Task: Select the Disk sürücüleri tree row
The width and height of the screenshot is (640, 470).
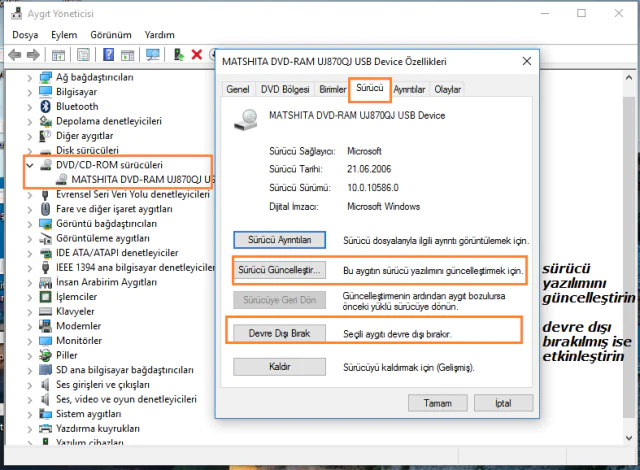Action: click(x=87, y=151)
